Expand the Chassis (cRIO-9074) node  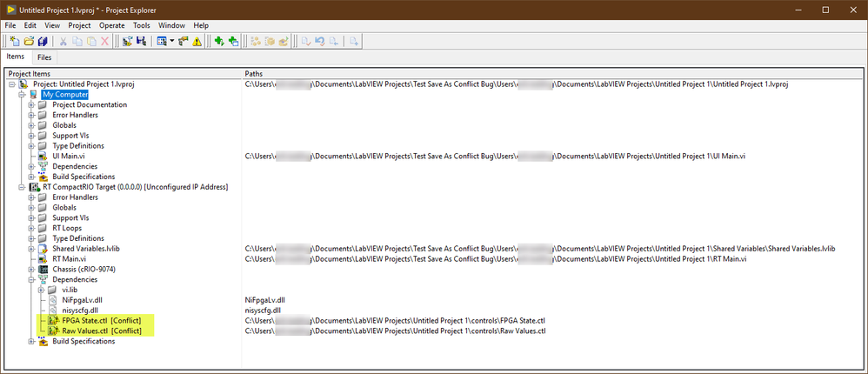pos(32,270)
